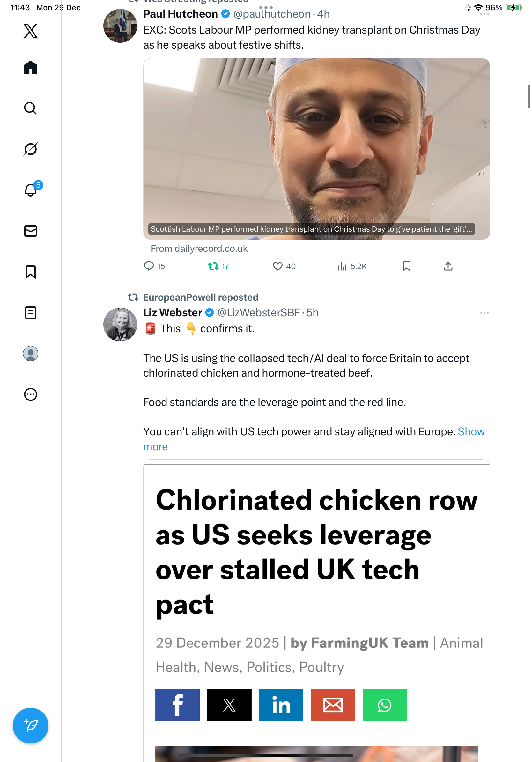Go to the Home tab

coord(31,67)
